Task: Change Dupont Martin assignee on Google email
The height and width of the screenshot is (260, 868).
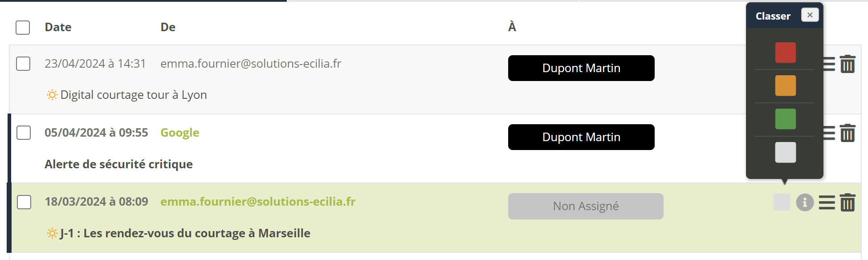Action: pyautogui.click(x=581, y=137)
